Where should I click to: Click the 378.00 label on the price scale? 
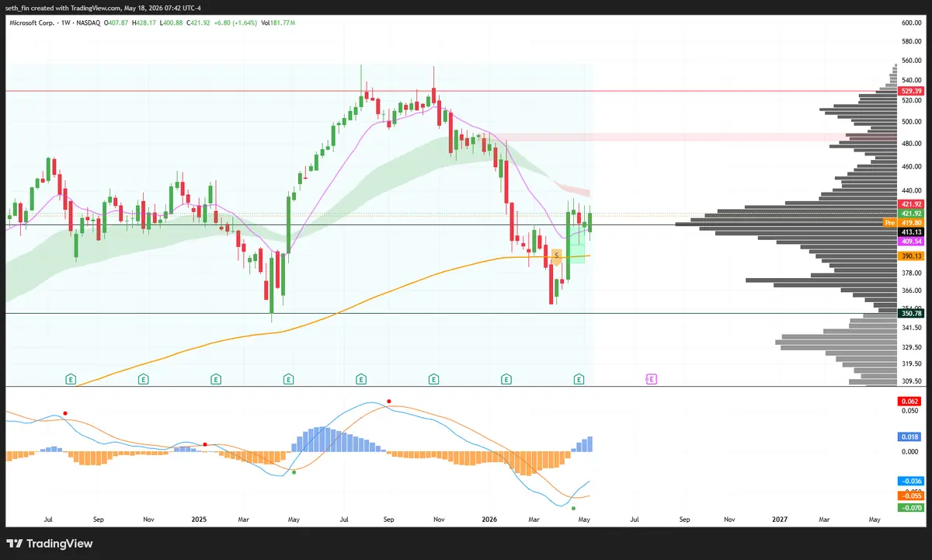(911, 273)
